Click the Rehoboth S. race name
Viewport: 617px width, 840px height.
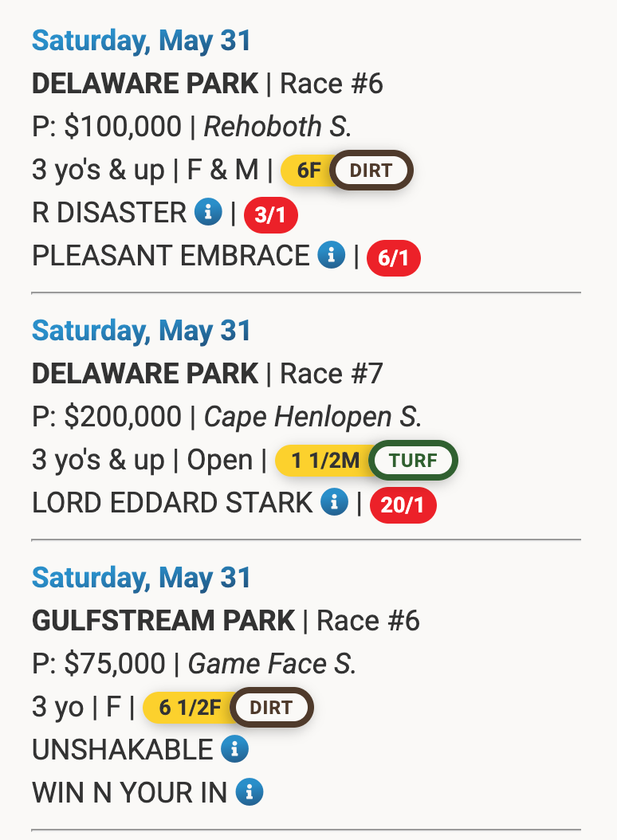(x=277, y=127)
